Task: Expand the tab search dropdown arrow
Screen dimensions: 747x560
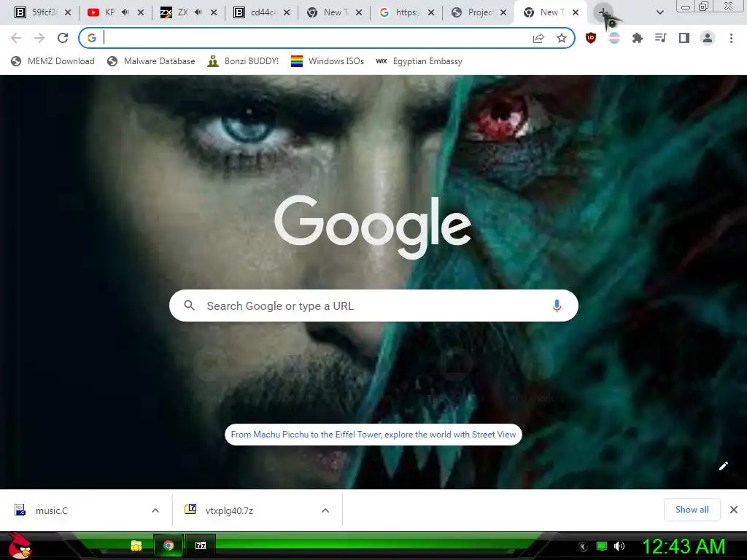Action: [x=659, y=12]
